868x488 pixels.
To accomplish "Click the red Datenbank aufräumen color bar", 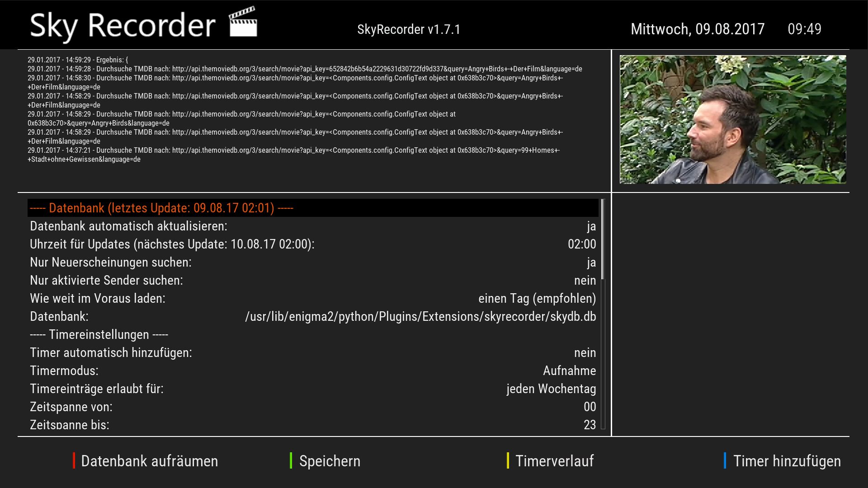I will (x=74, y=460).
